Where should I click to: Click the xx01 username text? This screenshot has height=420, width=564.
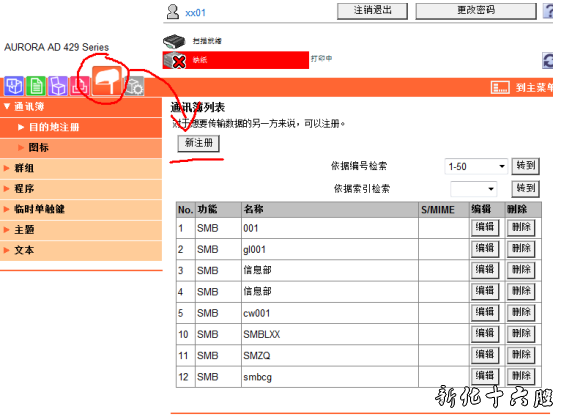pos(196,13)
